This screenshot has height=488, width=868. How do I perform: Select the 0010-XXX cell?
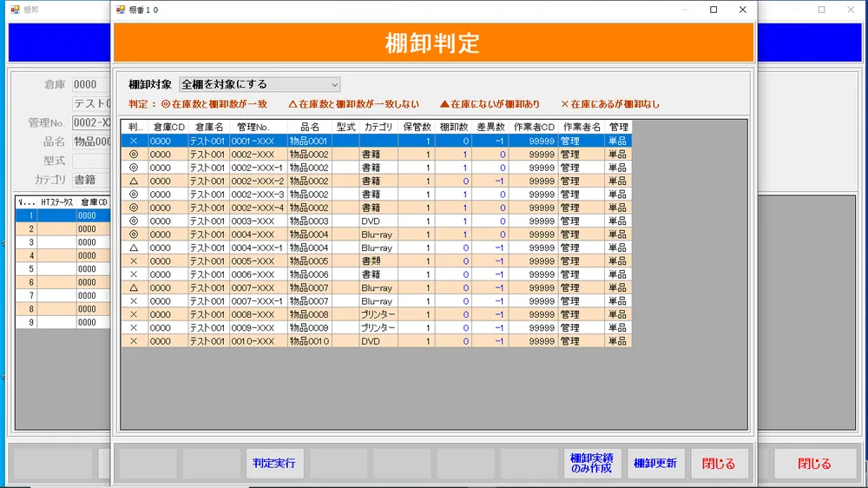pyautogui.click(x=259, y=341)
